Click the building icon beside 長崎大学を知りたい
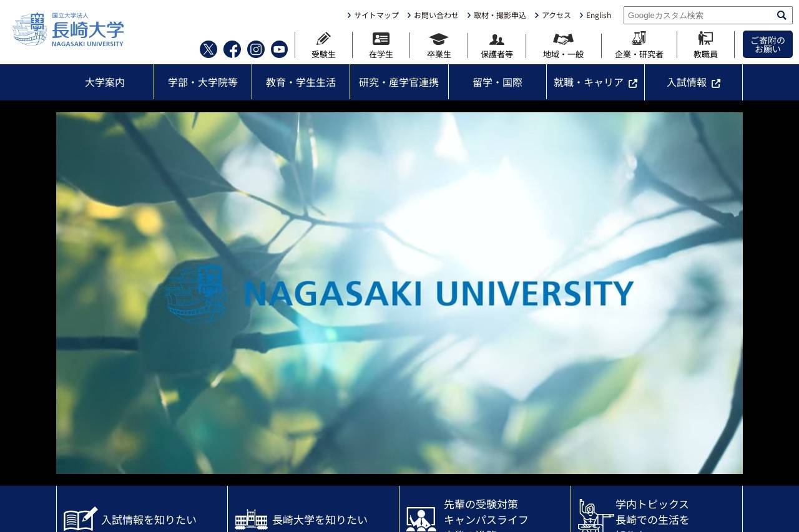Image resolution: width=799 pixels, height=532 pixels. click(251, 520)
